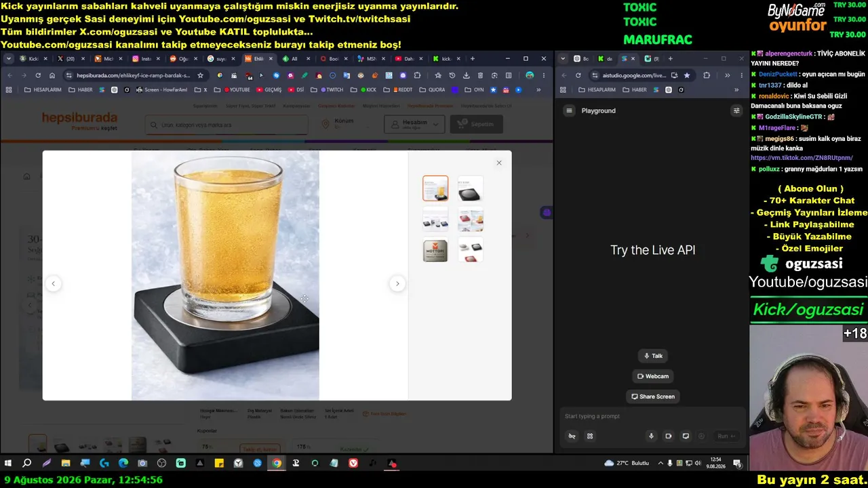Viewport: 868px width, 488px height.
Task: Toggle bookmark star for AI Studio page
Action: [687, 75]
